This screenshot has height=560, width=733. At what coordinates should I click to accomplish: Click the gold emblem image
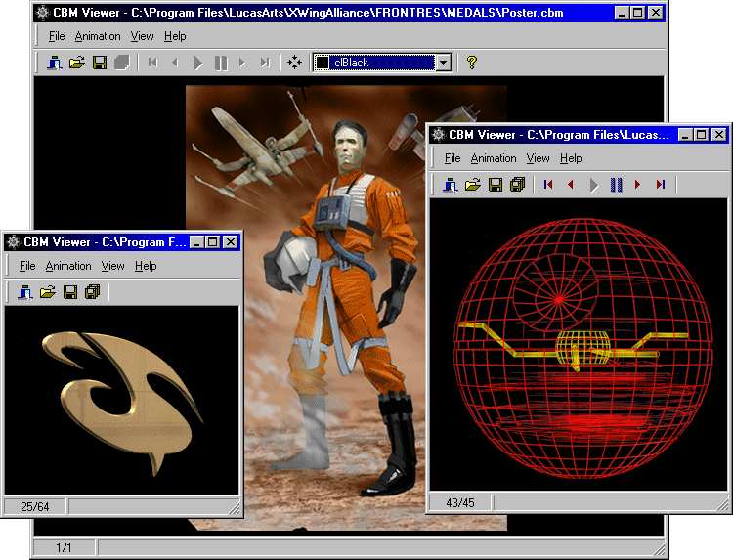tap(122, 402)
